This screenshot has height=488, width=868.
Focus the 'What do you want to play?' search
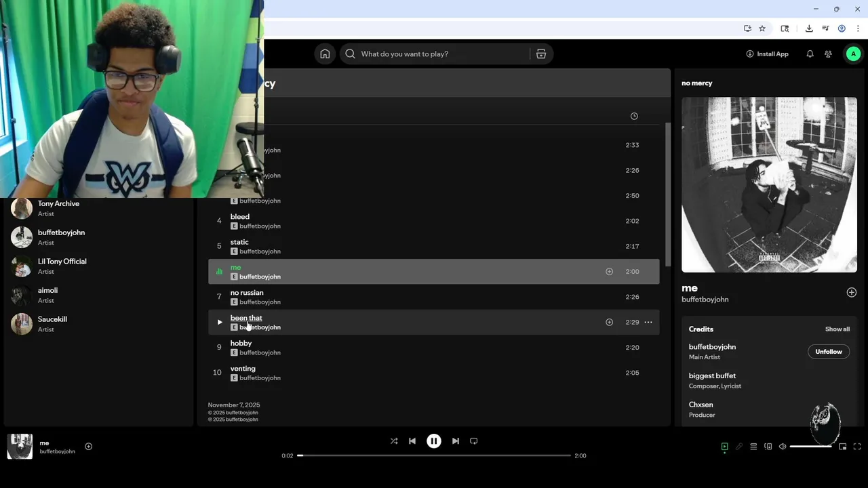tap(435, 54)
